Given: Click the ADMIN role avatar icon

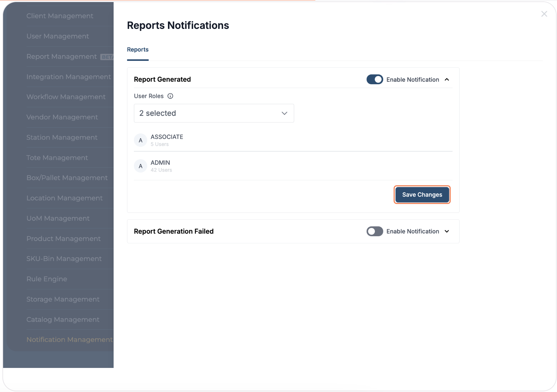Looking at the screenshot, I should point(140,166).
